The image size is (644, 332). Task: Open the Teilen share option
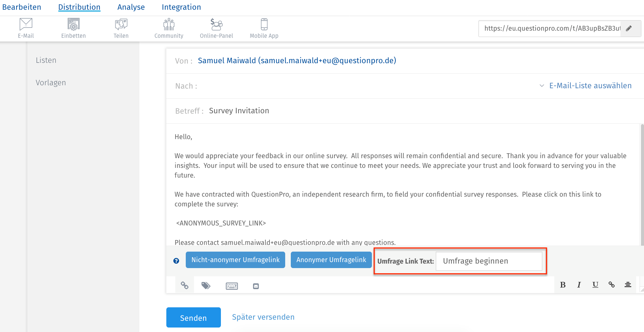click(121, 28)
